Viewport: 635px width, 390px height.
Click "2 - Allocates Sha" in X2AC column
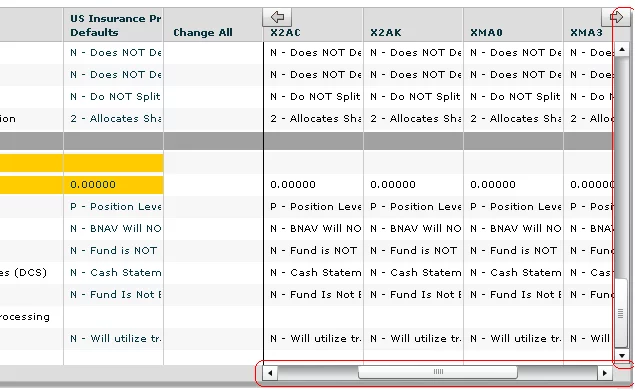315,118
